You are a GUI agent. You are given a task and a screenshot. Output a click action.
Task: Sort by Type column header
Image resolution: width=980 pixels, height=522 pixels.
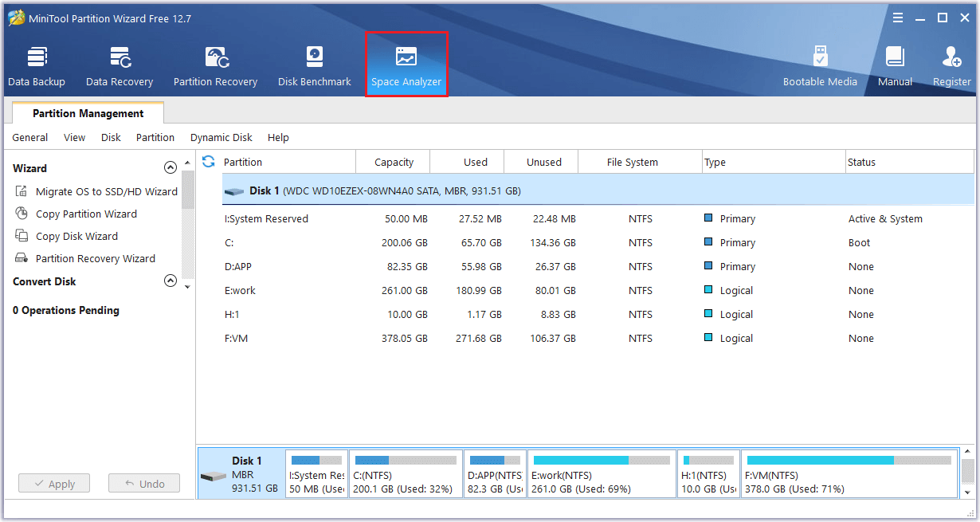774,162
